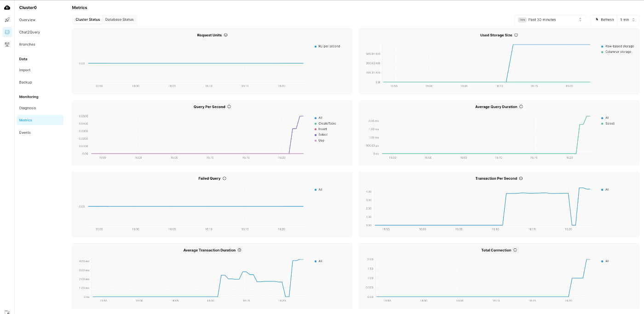The image size is (644, 314).
Task: Toggle CreateTable series in Query Per Second
Action: tap(325, 124)
